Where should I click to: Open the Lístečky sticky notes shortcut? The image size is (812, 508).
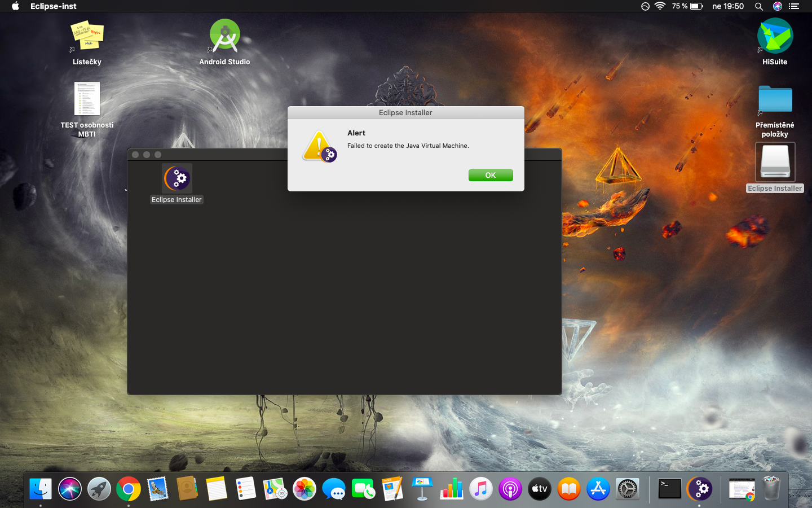point(87,36)
